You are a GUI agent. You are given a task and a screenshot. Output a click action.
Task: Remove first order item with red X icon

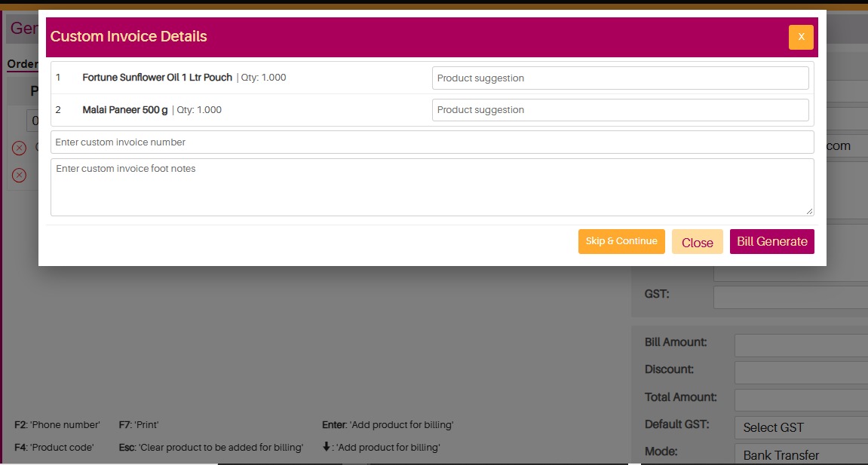point(20,148)
